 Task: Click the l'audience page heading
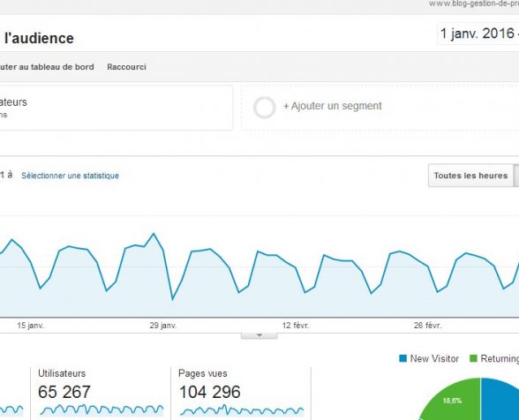click(39, 38)
